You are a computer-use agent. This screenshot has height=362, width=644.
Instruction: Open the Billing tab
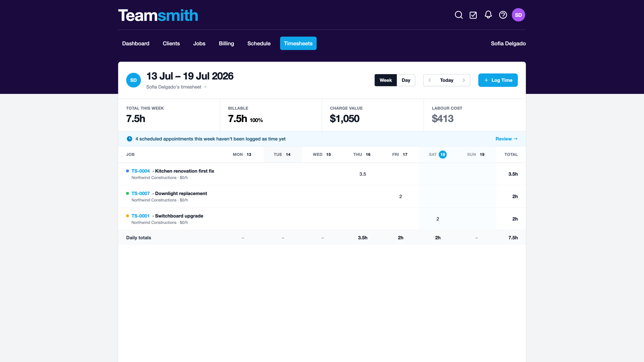[226, 44]
